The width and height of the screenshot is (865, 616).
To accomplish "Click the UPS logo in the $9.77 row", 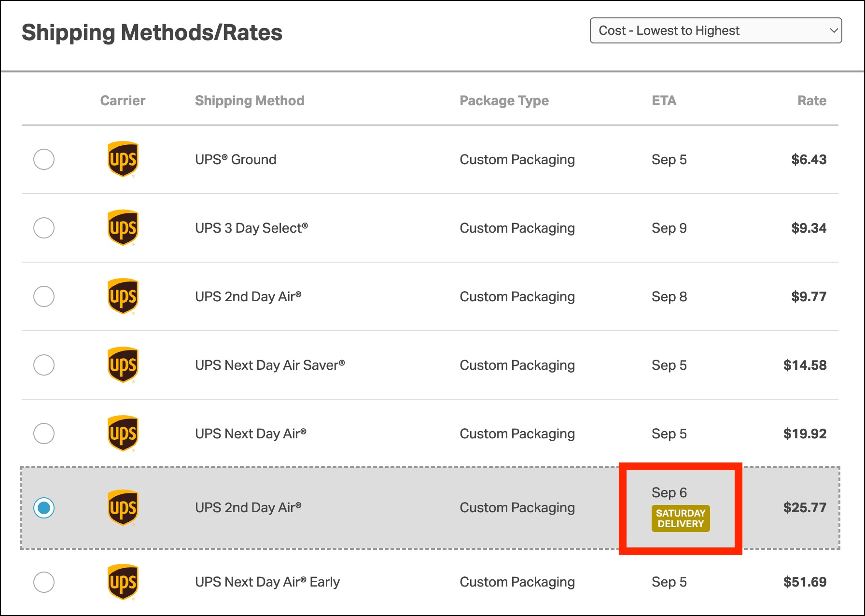I will [x=123, y=296].
